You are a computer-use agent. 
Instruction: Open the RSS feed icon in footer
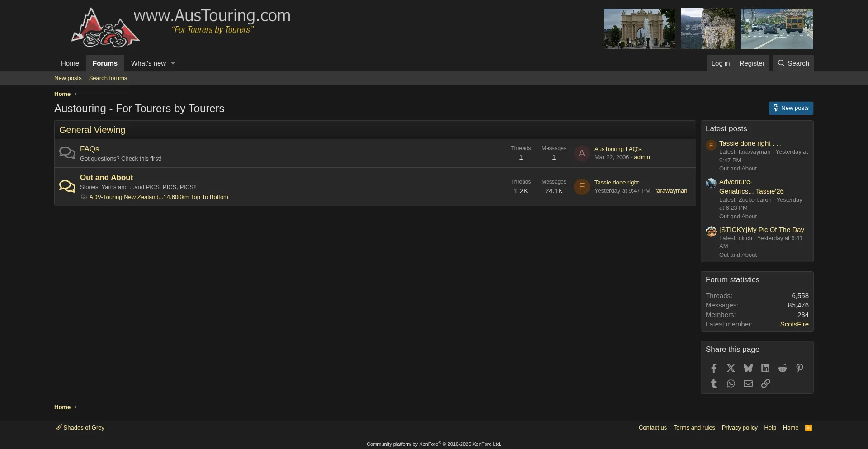[808, 428]
